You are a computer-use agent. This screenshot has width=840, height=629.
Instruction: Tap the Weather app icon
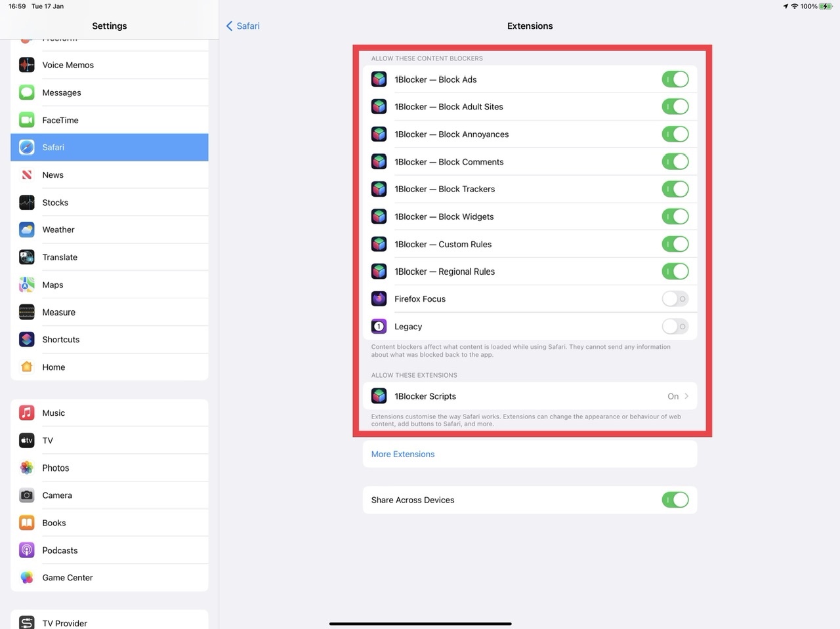pyautogui.click(x=27, y=230)
